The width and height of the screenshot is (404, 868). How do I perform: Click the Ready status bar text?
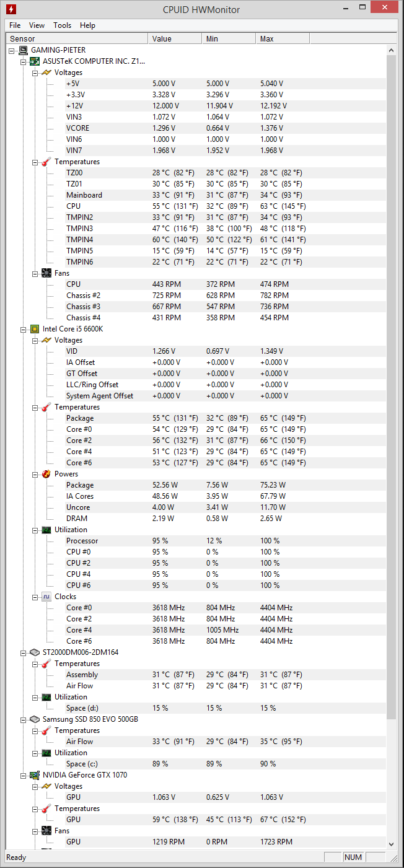click(15, 857)
